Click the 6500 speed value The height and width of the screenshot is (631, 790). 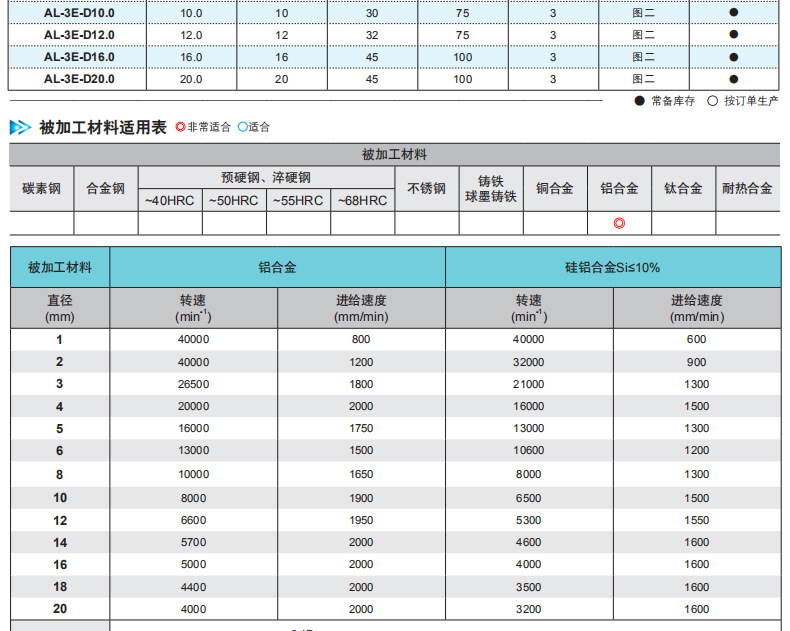(x=529, y=498)
